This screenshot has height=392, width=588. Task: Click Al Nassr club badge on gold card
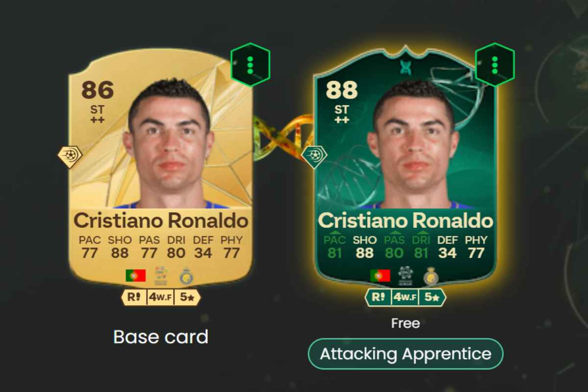187,276
